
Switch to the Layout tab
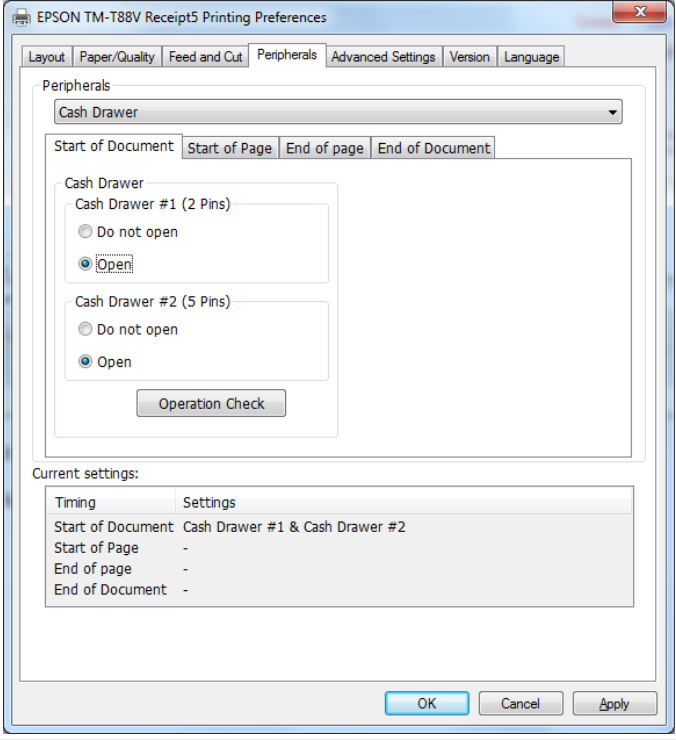tap(47, 57)
